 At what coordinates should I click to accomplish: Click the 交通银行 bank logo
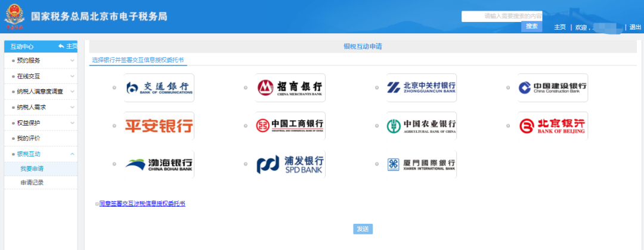pos(159,87)
